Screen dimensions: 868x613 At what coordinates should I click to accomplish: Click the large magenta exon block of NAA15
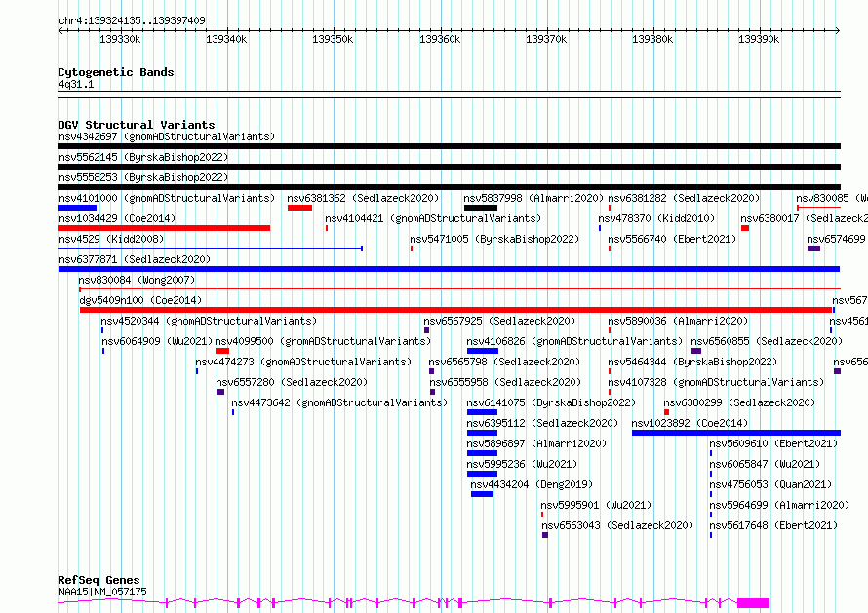(754, 603)
